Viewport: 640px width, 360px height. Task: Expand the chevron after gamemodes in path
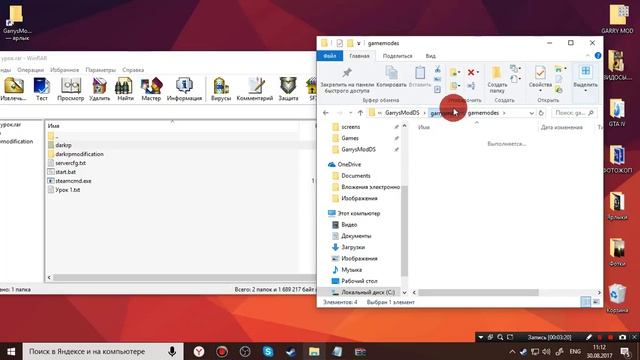[x=504, y=113]
